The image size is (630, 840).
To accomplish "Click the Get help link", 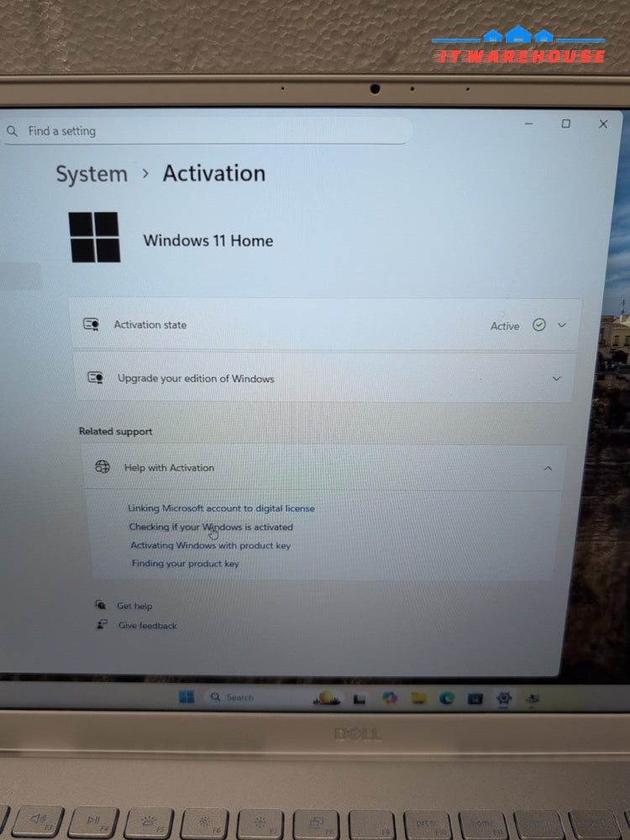I will [x=134, y=606].
